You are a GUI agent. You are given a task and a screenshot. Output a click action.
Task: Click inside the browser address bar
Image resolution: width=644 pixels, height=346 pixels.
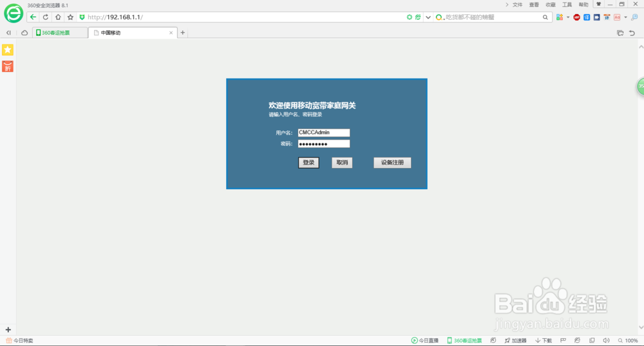(242, 17)
